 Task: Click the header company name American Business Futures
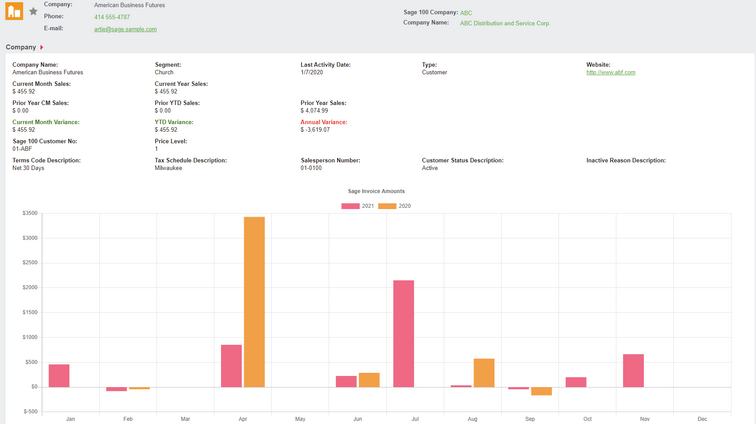pyautogui.click(x=129, y=5)
